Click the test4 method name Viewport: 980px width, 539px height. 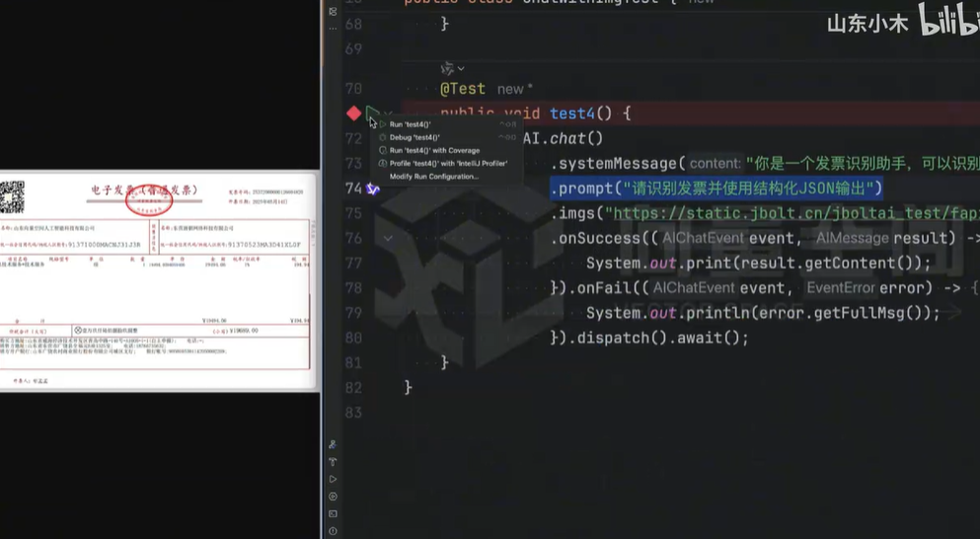571,114
